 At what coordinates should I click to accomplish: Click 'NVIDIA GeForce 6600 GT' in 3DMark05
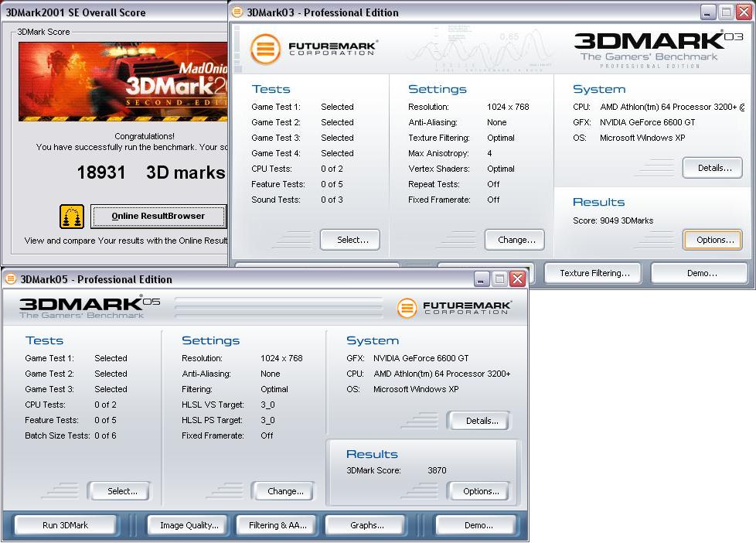(421, 358)
